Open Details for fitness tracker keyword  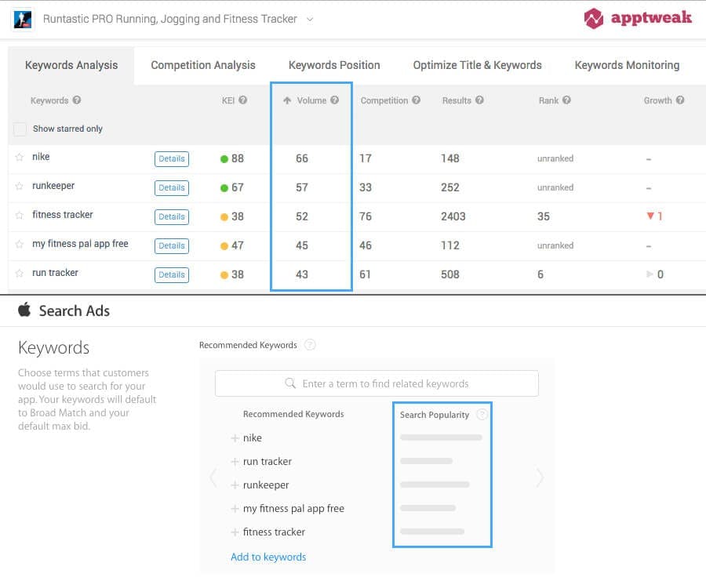point(171,216)
